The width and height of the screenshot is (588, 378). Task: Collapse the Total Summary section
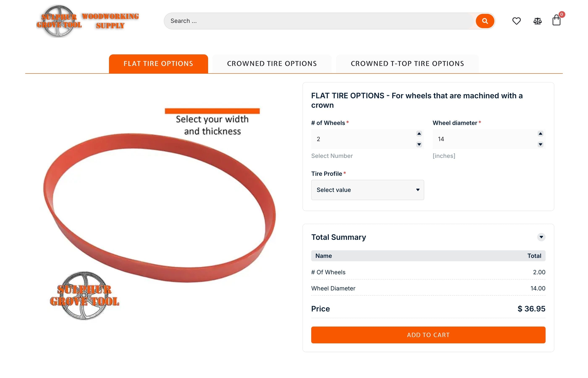[x=541, y=237]
